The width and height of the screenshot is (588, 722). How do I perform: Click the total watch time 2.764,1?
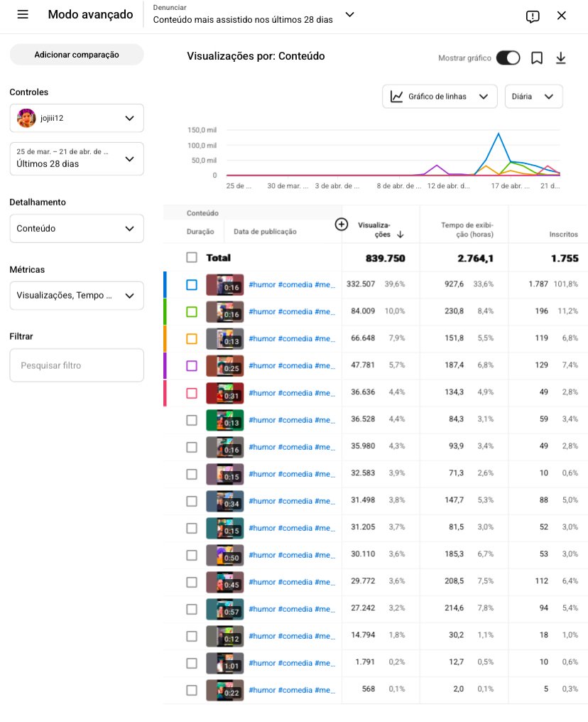coord(475,258)
